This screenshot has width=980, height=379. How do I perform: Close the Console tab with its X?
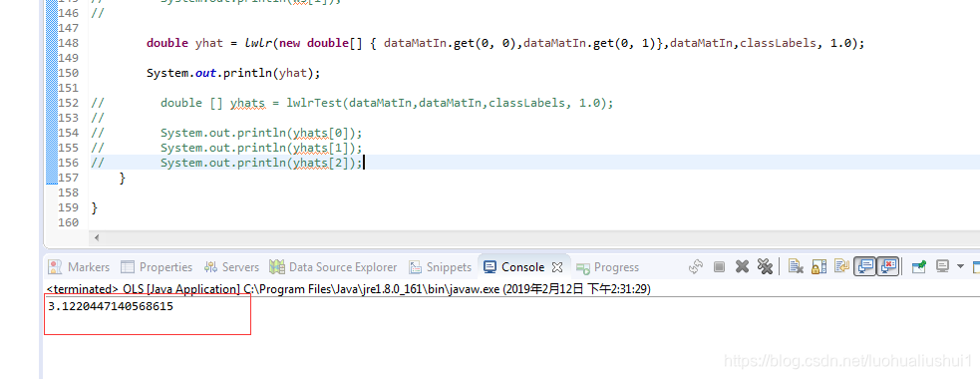tap(557, 267)
